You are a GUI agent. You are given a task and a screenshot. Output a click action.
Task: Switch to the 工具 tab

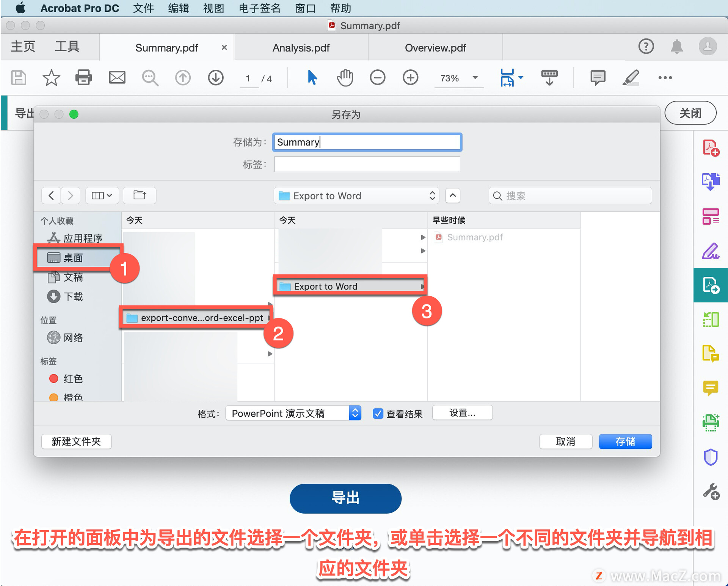pos(67,47)
